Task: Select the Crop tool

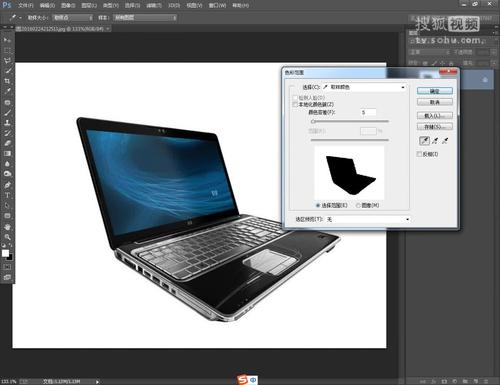Action: [x=7, y=81]
